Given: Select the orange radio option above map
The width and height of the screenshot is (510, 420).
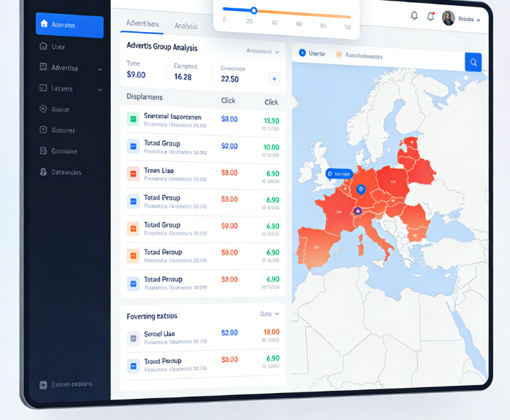Looking at the screenshot, I should click(339, 55).
